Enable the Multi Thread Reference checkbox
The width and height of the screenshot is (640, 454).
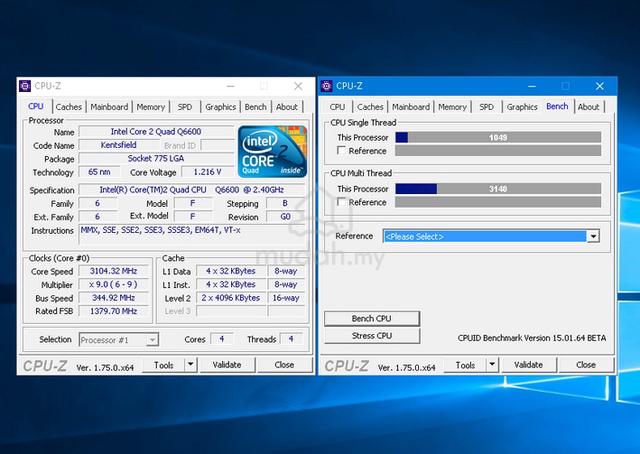point(341,202)
